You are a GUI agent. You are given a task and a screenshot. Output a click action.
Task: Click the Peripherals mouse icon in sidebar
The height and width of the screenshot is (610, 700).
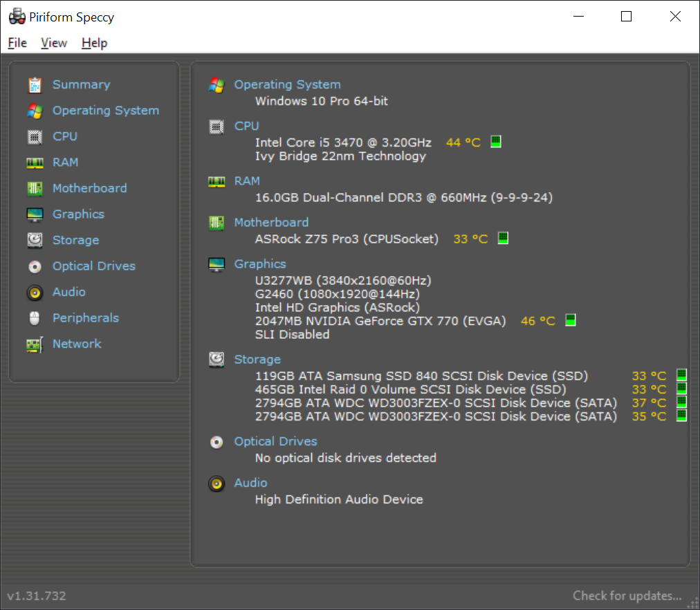coord(35,318)
